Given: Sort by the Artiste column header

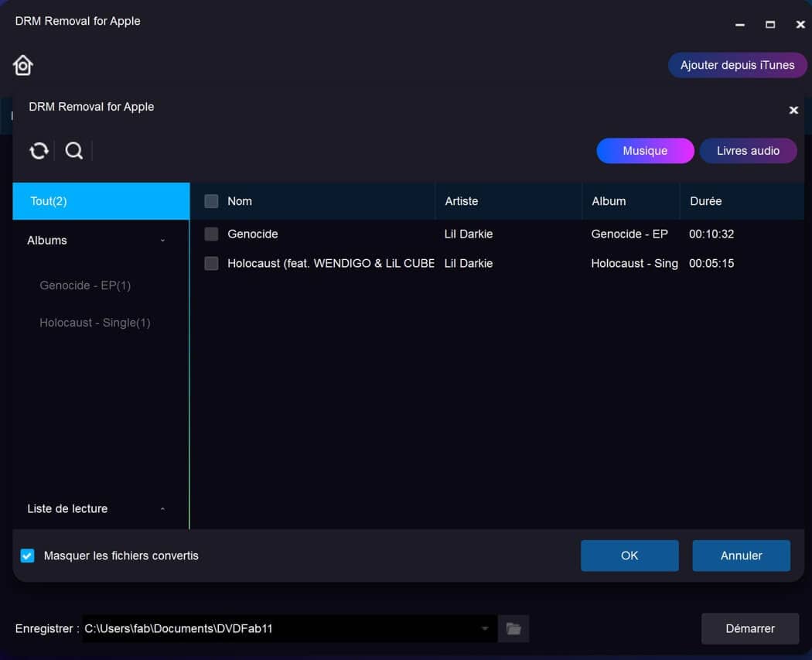Looking at the screenshot, I should coord(462,201).
